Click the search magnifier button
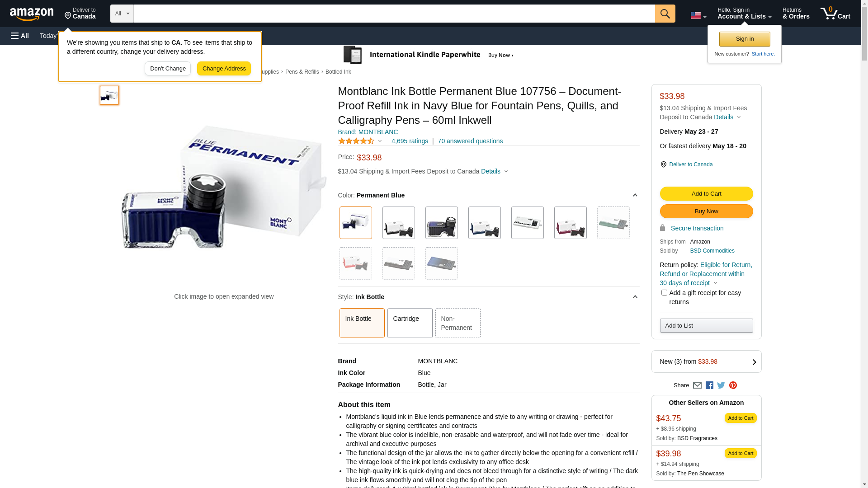This screenshot has width=868, height=488. tap(665, 14)
